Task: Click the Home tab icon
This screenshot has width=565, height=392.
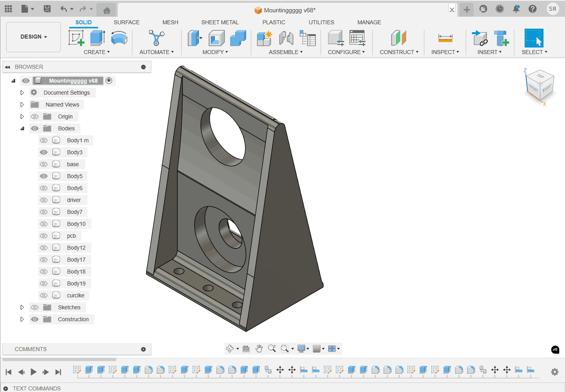Action: click(107, 11)
